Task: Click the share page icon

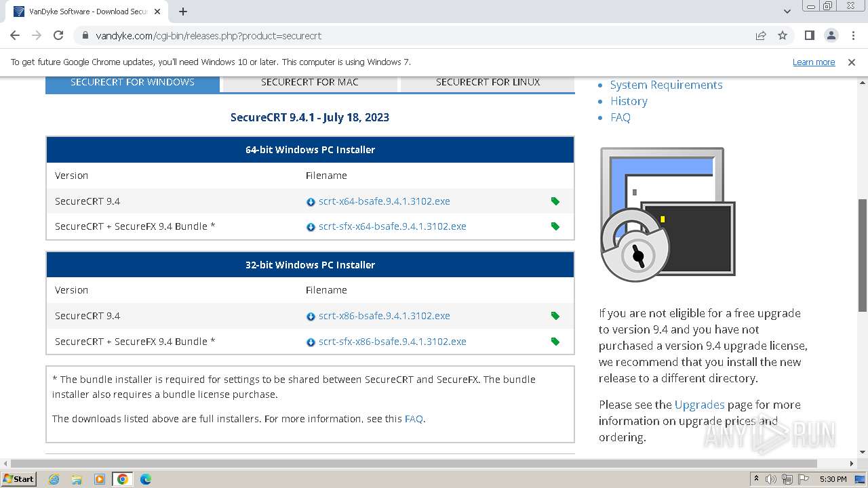Action: (x=761, y=35)
